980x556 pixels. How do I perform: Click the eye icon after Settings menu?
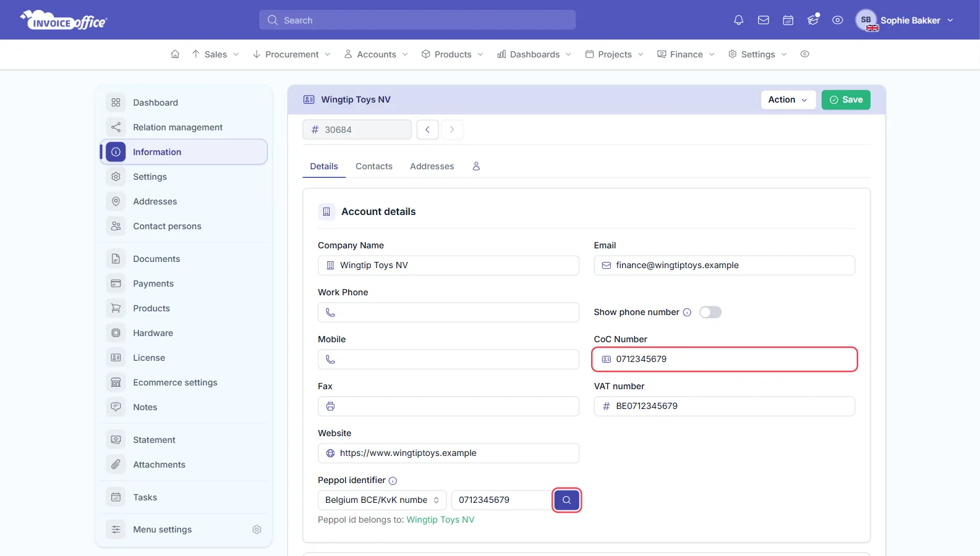[x=804, y=54]
